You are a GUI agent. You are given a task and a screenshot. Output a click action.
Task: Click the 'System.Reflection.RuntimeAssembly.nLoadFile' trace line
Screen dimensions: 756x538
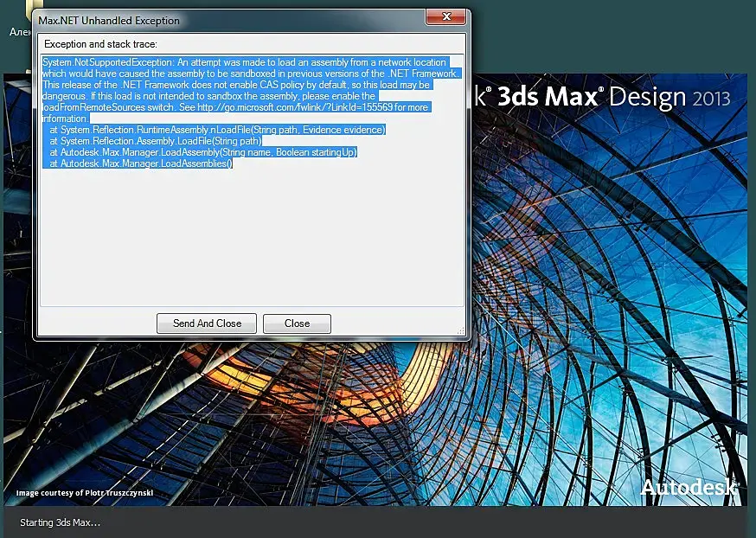[217, 130]
